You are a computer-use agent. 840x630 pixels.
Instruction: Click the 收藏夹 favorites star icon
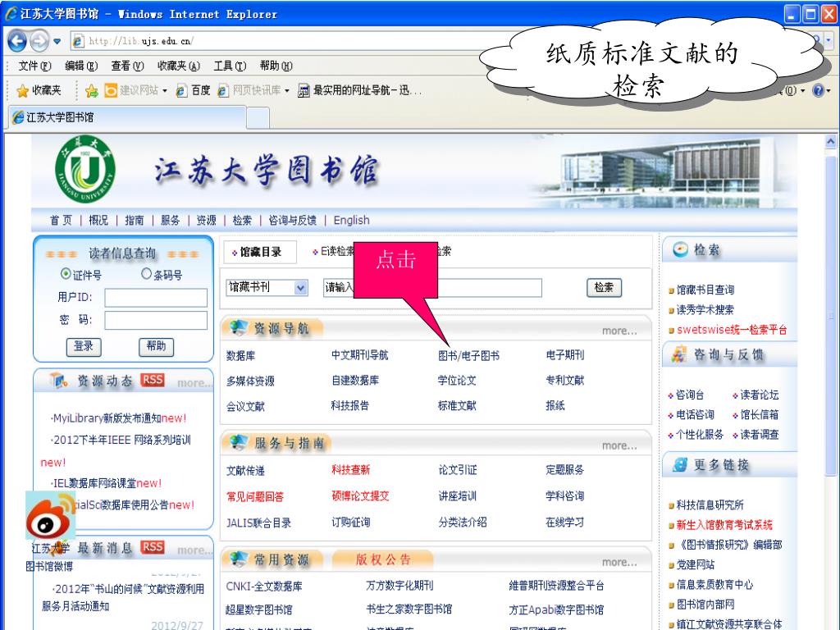pyautogui.click(x=22, y=90)
